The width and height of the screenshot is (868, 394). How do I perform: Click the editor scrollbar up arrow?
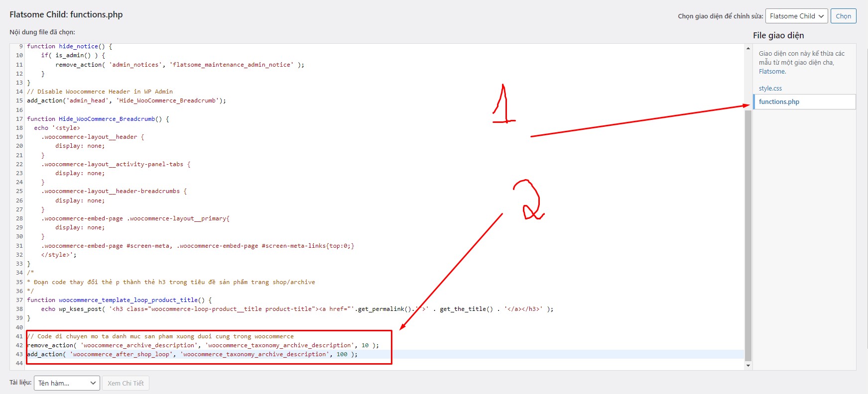[x=748, y=48]
